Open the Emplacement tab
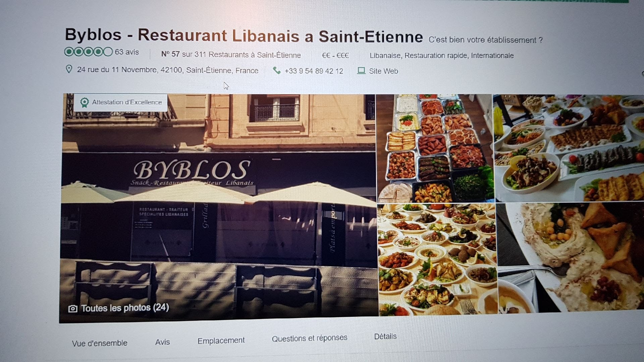 pos(221,341)
